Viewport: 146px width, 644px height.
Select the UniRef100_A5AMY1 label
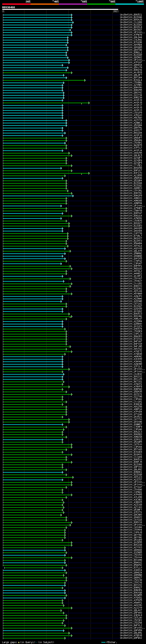131,602
